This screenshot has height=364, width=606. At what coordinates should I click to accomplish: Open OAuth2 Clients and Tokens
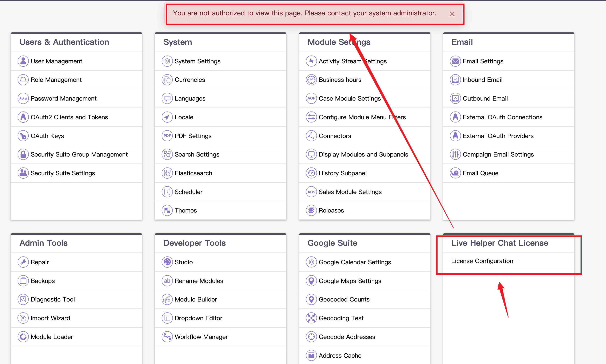pos(69,117)
